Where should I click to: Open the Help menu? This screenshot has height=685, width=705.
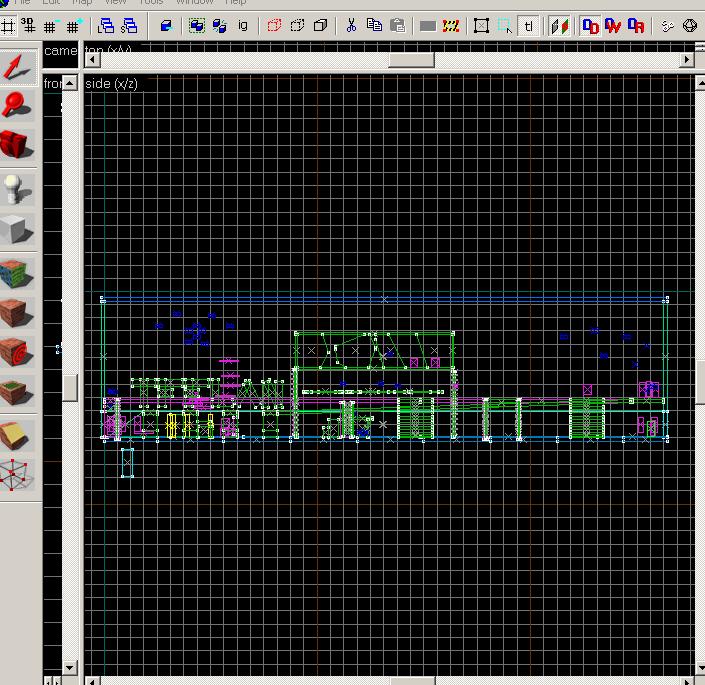tap(235, 2)
